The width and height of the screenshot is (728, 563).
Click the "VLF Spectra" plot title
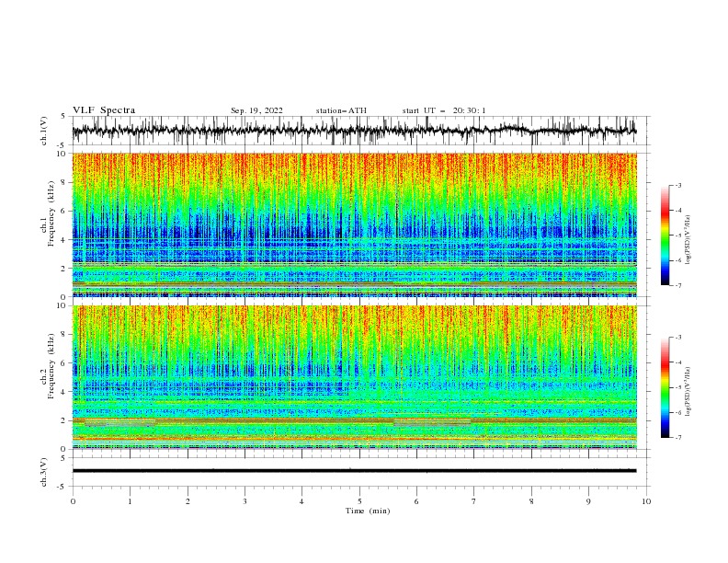[x=104, y=110]
